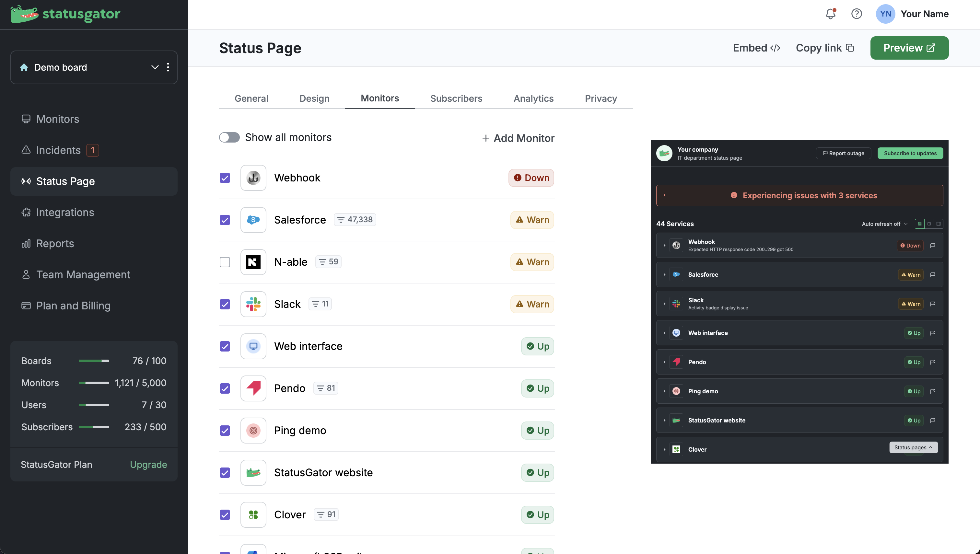This screenshot has height=554, width=980.
Task: Expand the issues banner in preview
Action: coord(664,195)
